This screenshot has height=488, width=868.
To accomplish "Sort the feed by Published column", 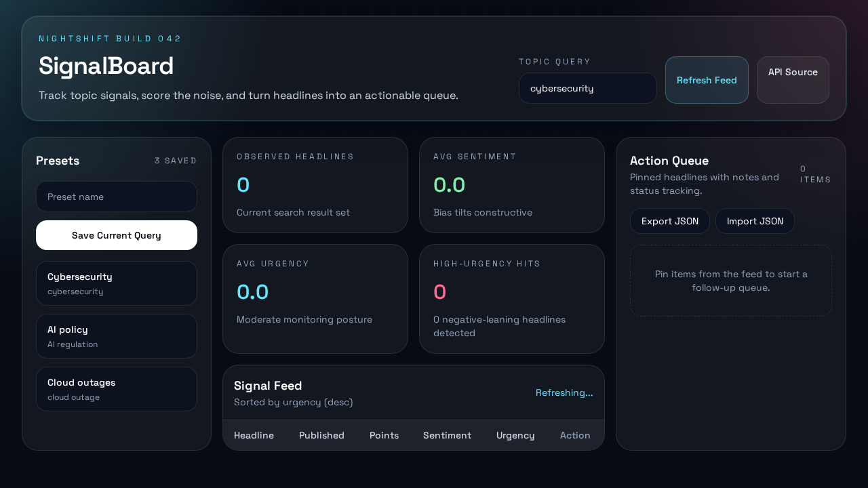I will pos(321,435).
